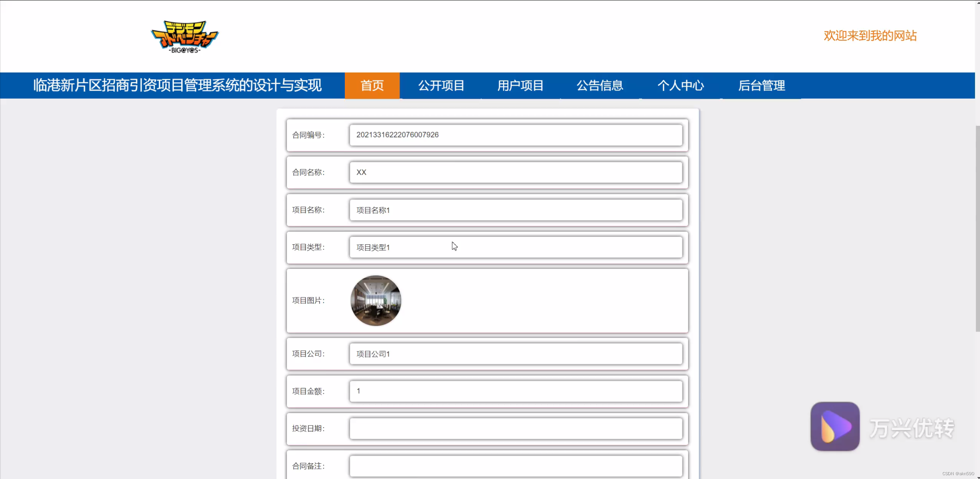Click the site title 临港新片区招商引资项目管理系统的设计与实现
The width and height of the screenshot is (980, 479).
[x=177, y=85]
